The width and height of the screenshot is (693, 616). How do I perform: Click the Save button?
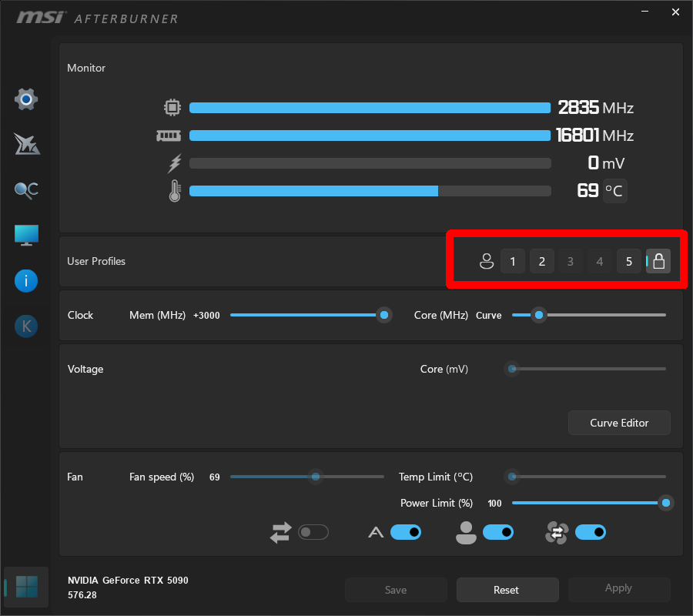(x=396, y=590)
